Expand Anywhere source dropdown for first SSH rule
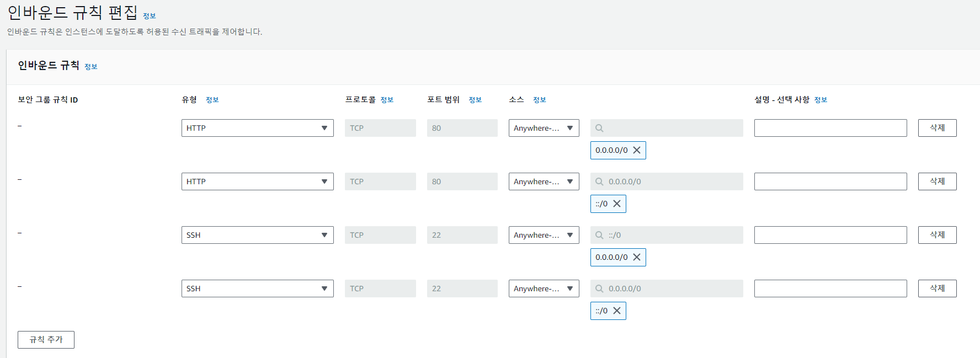The image size is (980, 358). [544, 235]
